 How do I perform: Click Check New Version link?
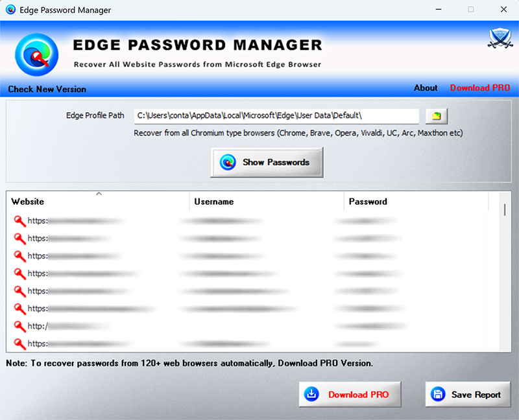coord(47,89)
